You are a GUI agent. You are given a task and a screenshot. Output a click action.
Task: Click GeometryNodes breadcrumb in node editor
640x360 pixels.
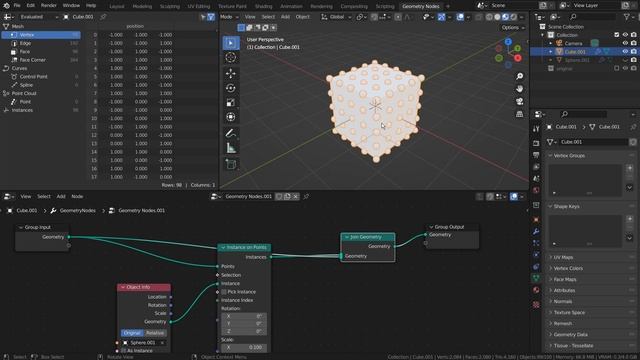pyautogui.click(x=77, y=211)
